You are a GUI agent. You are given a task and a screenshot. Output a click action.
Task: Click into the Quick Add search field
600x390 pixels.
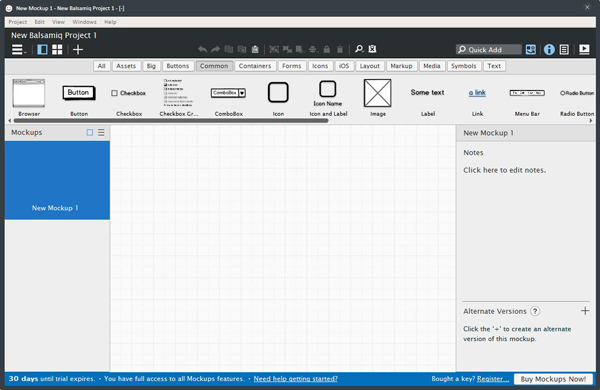click(x=489, y=50)
